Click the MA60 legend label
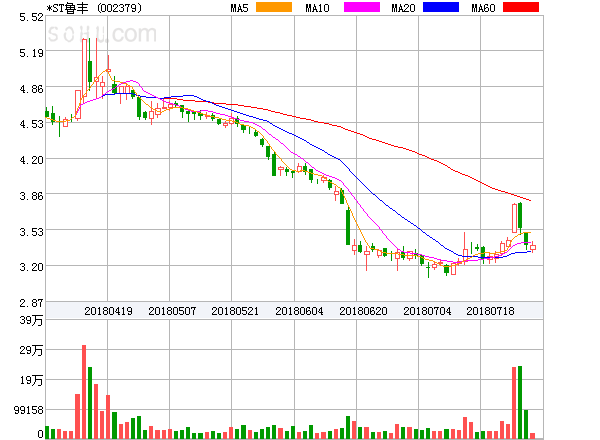600x440 pixels. tap(483, 8)
